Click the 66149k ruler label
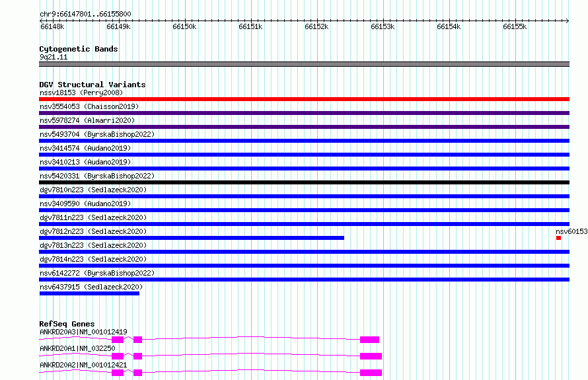Image resolution: width=588 pixels, height=380 pixels. [118, 26]
